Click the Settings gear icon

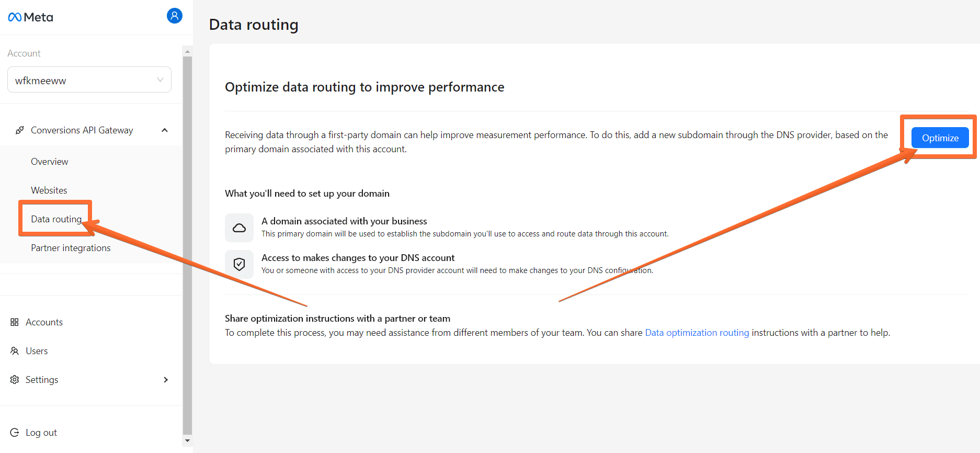tap(15, 380)
